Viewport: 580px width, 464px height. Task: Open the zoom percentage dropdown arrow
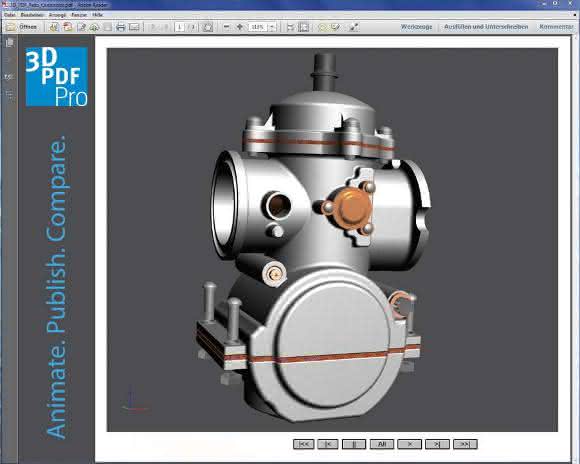click(x=273, y=27)
